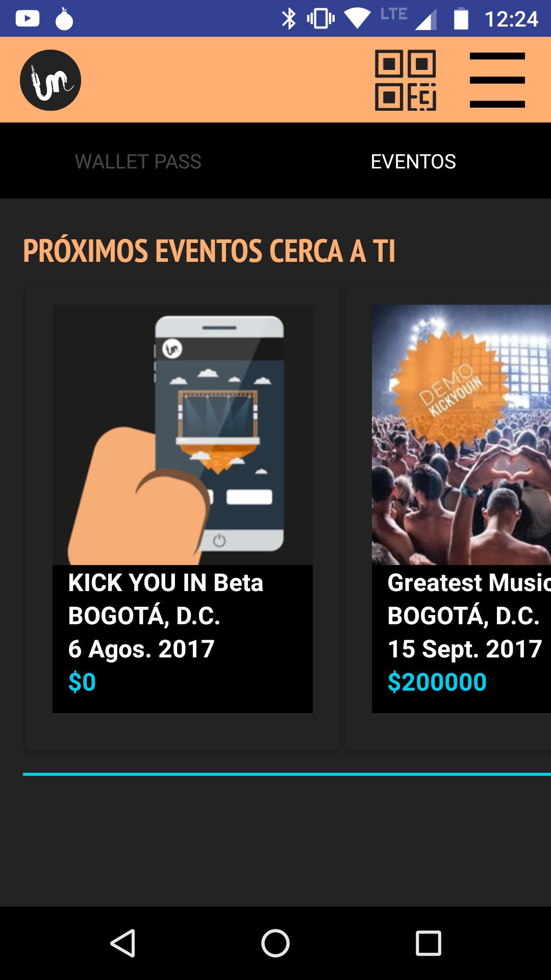Select the $0 price label
The width and height of the screenshot is (551, 980).
82,682
